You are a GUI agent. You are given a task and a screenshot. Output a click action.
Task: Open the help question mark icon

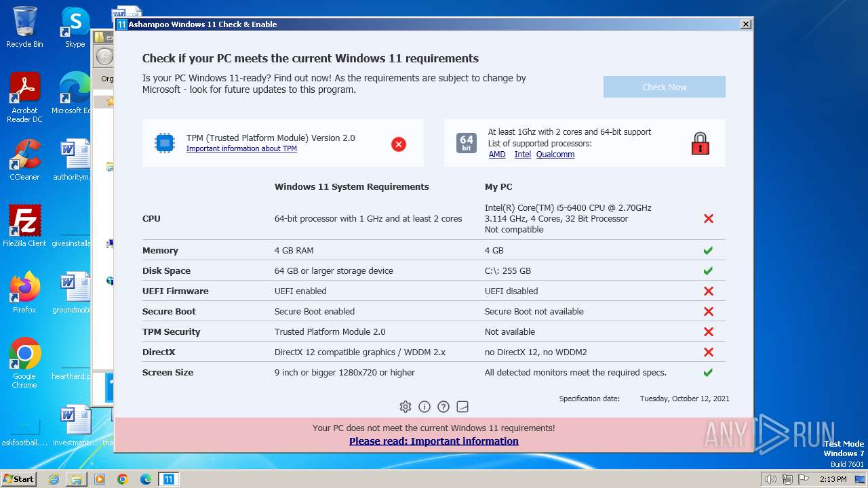coord(443,407)
